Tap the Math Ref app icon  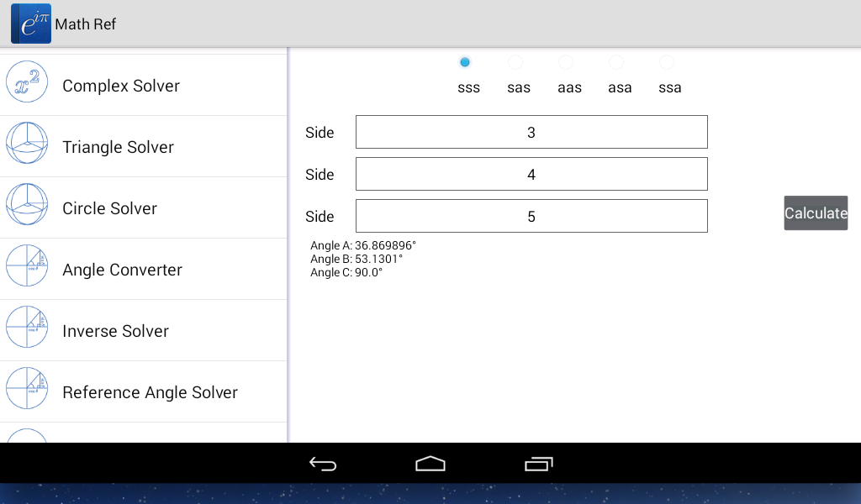30,24
